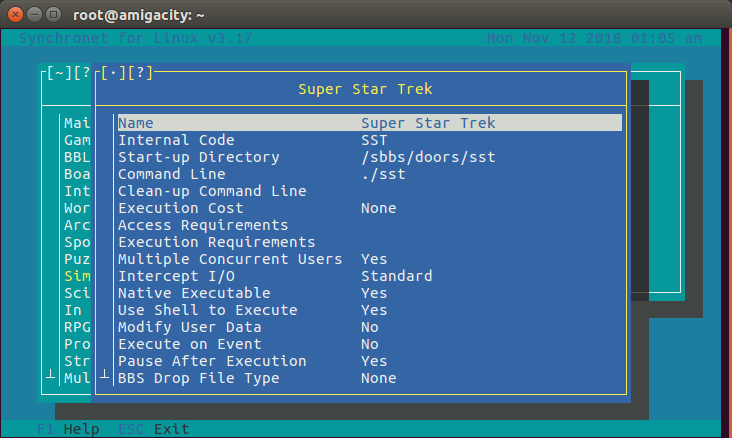Click the partially hidden [? box of the background window
This screenshot has height=438, width=732.
82,72
